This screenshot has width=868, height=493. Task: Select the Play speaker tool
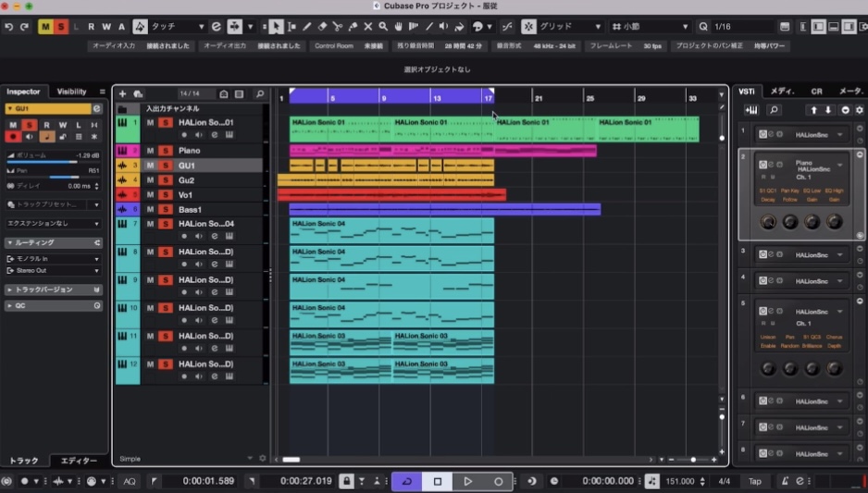[x=444, y=27]
